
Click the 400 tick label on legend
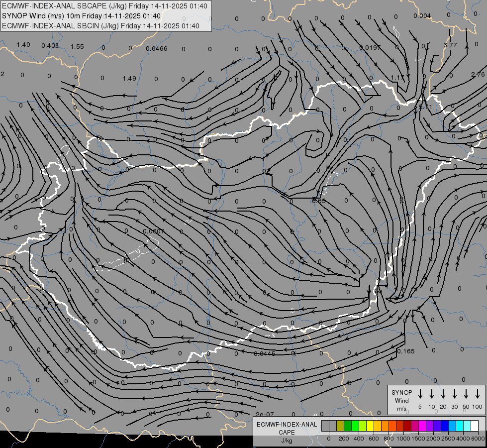click(x=359, y=439)
